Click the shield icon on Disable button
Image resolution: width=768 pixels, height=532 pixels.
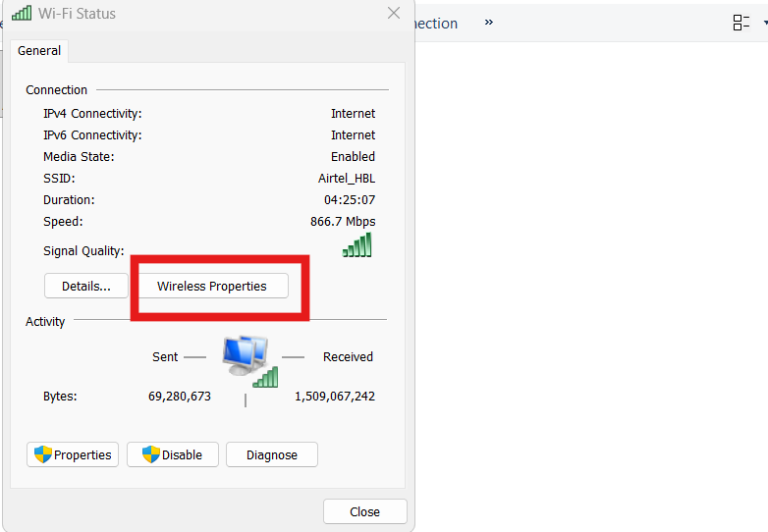click(x=150, y=454)
